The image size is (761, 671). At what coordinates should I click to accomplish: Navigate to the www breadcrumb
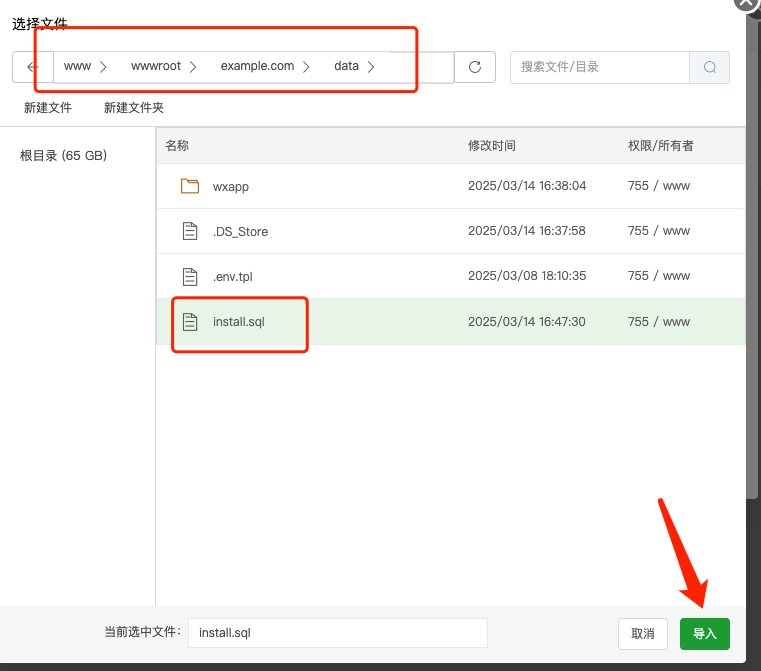tap(77, 66)
